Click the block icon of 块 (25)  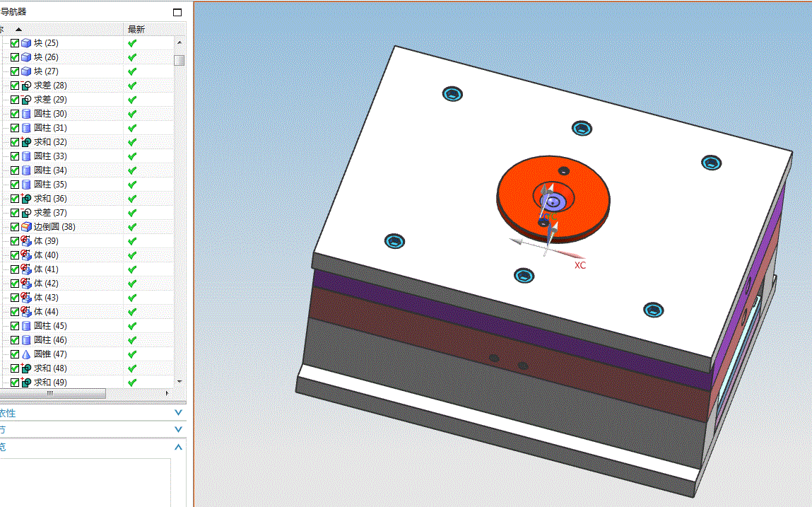[x=26, y=43]
